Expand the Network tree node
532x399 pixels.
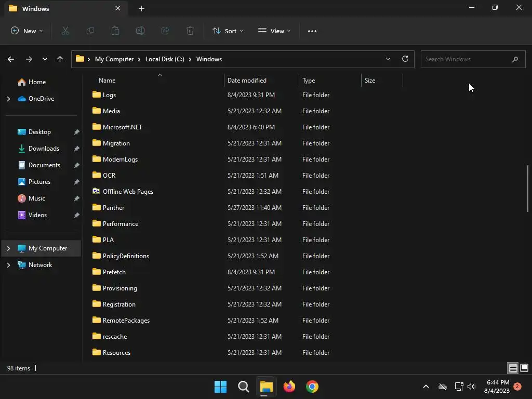[x=8, y=265]
